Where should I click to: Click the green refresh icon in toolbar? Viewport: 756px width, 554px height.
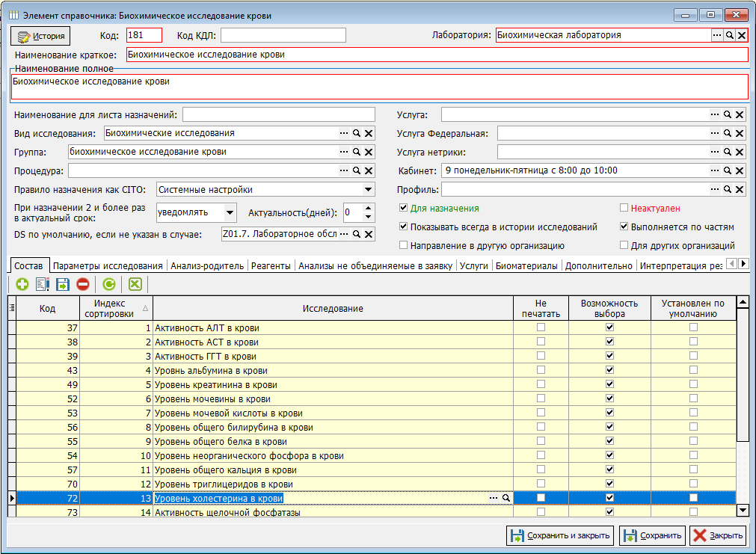pyautogui.click(x=108, y=284)
